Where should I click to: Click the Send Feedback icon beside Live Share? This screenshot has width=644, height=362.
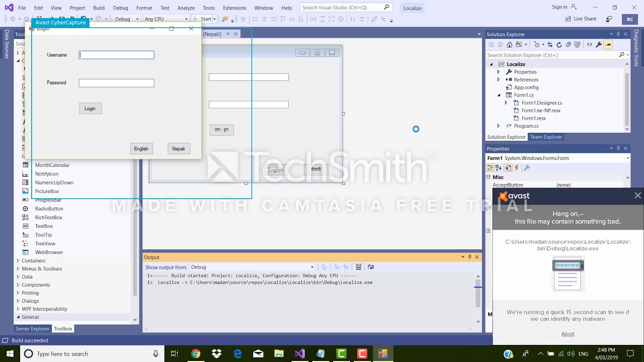[x=609, y=19]
